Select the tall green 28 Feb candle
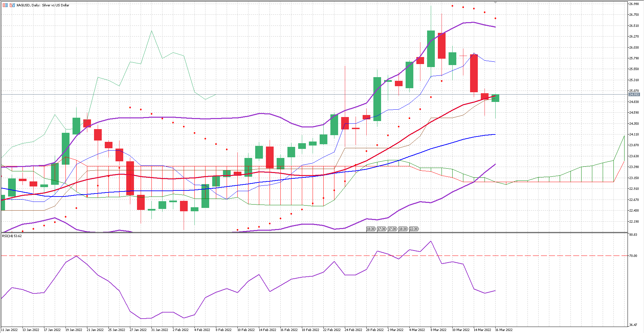 [x=377, y=99]
